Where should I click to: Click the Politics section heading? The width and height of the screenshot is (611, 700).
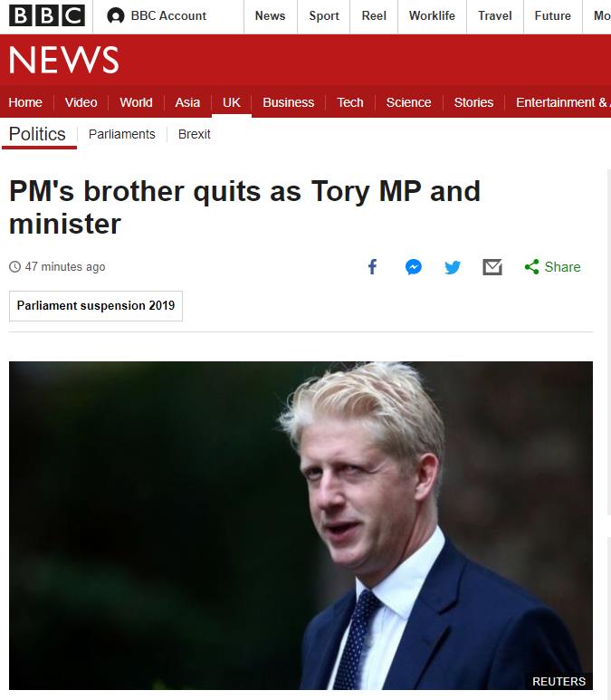click(37, 134)
